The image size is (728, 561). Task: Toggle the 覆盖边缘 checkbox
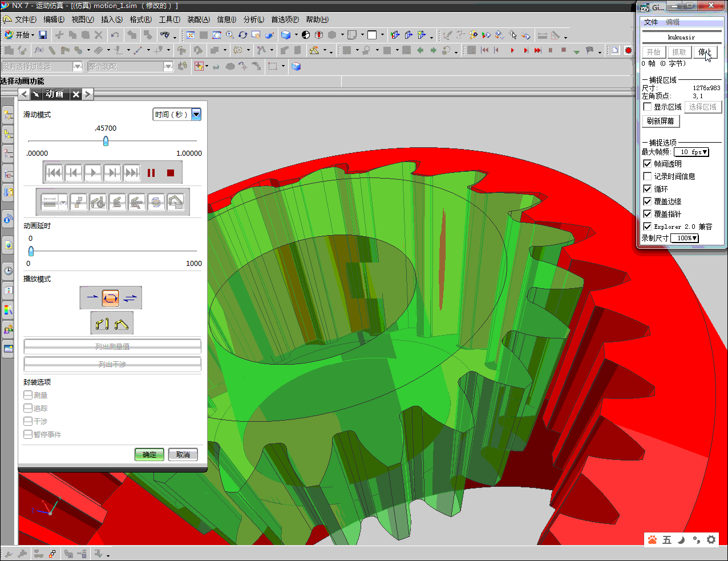[x=648, y=201]
